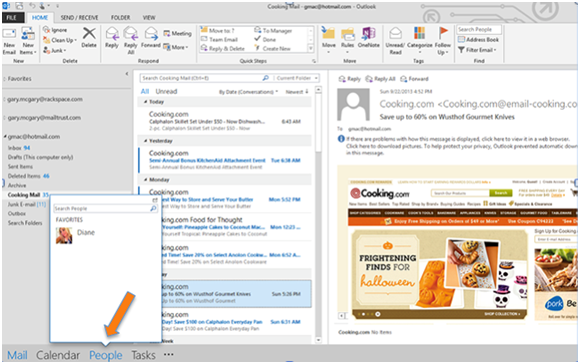Open the Drafts folder
This screenshot has width=580, height=364.
point(40,157)
